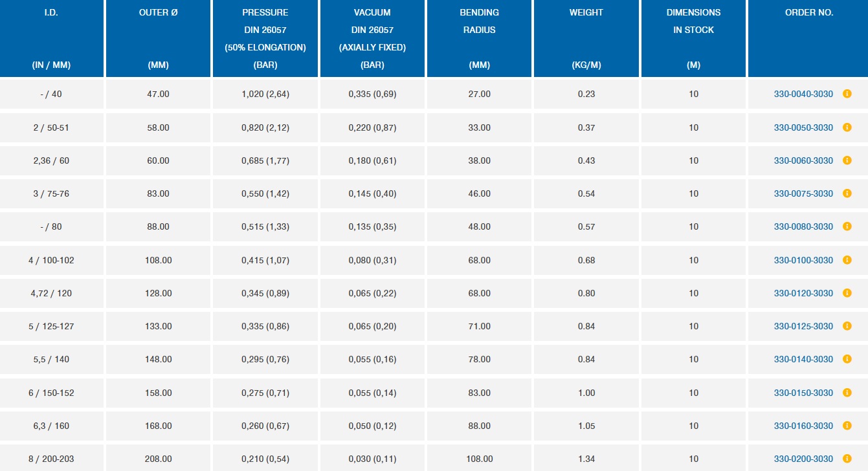868x471 pixels.
Task: Select the BENDING RADIUS column header
Action: [479, 21]
